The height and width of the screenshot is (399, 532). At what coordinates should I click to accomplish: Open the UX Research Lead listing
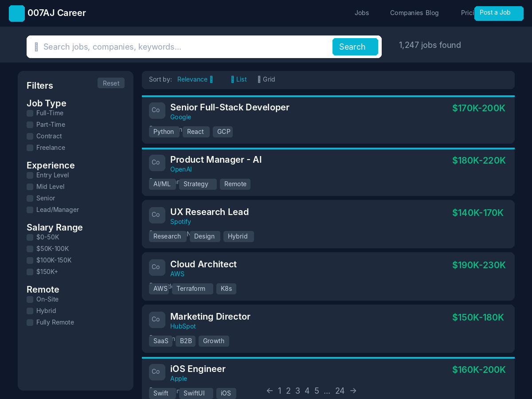click(209, 212)
